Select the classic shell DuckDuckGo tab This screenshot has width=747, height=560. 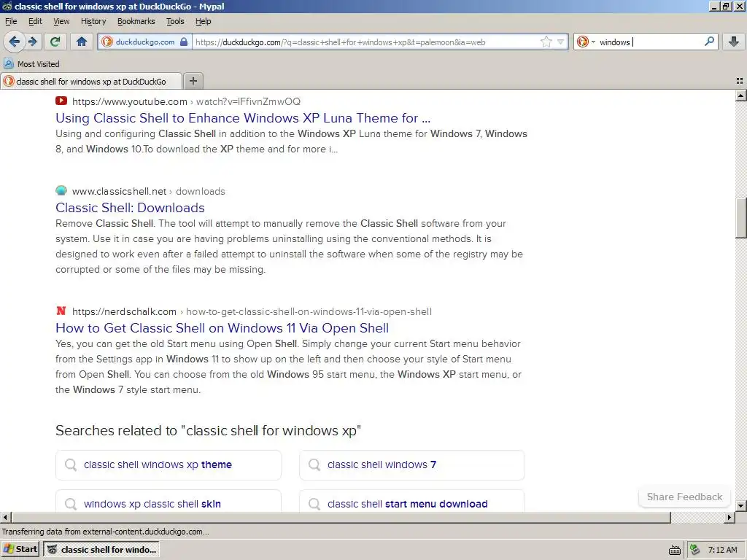click(91, 82)
